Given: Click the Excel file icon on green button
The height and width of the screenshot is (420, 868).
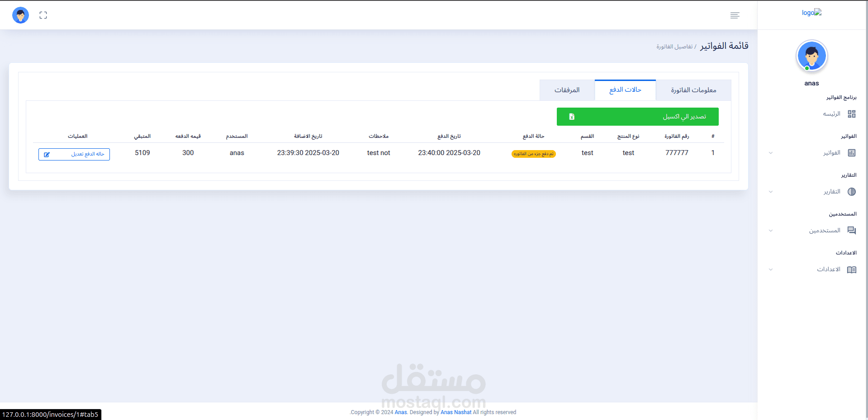Looking at the screenshot, I should [572, 117].
